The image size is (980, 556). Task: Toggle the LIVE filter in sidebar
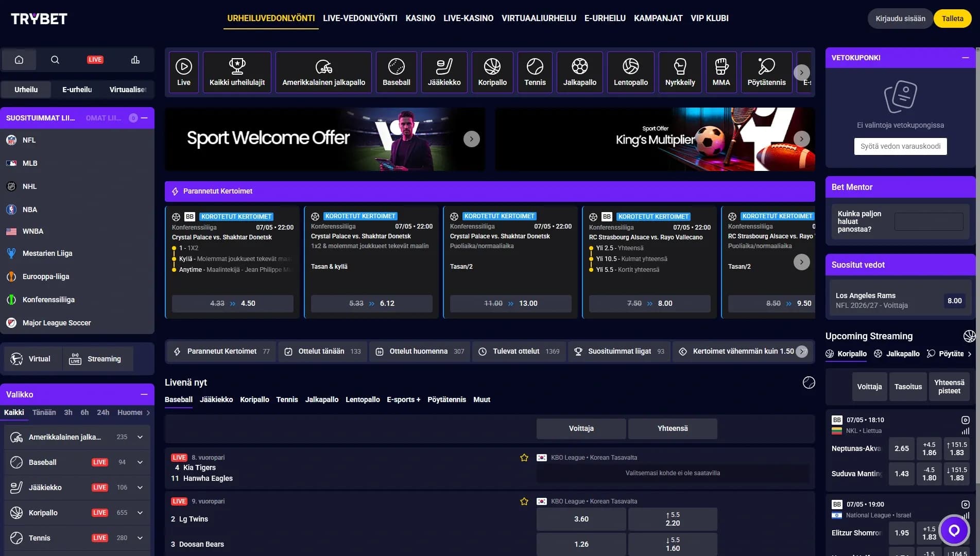tap(95, 60)
